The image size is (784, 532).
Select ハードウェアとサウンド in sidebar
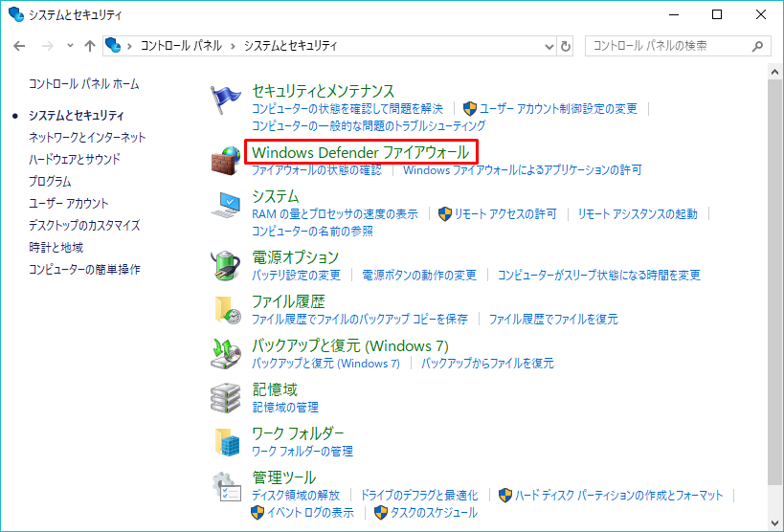pos(75,159)
